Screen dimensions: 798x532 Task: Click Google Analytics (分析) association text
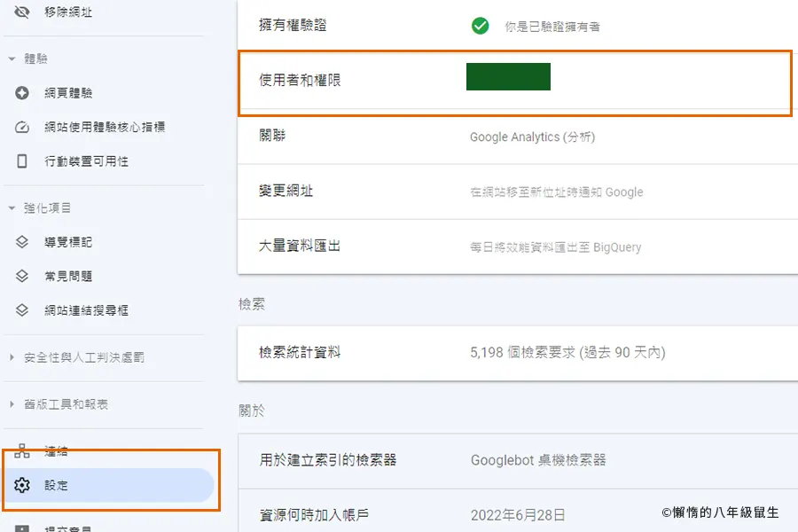(532, 137)
